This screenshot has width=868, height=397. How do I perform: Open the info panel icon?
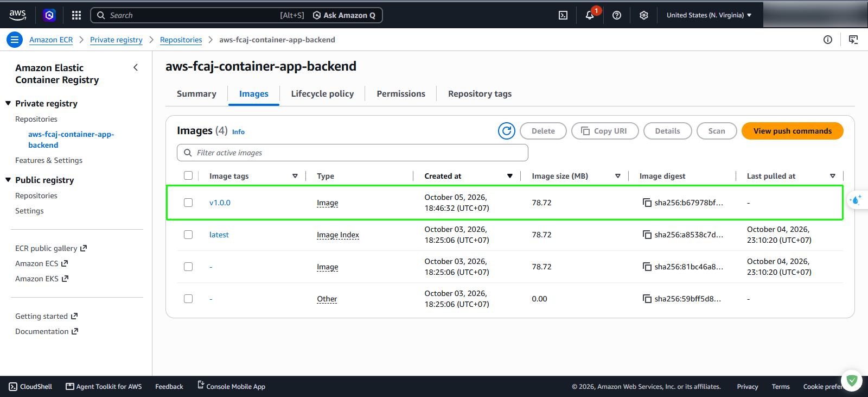point(828,40)
